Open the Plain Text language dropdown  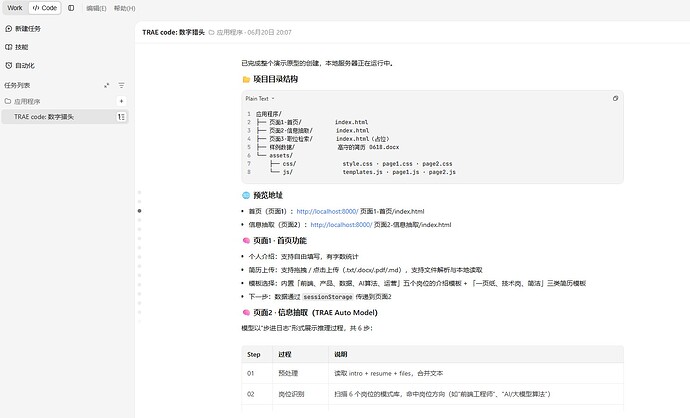click(x=260, y=99)
